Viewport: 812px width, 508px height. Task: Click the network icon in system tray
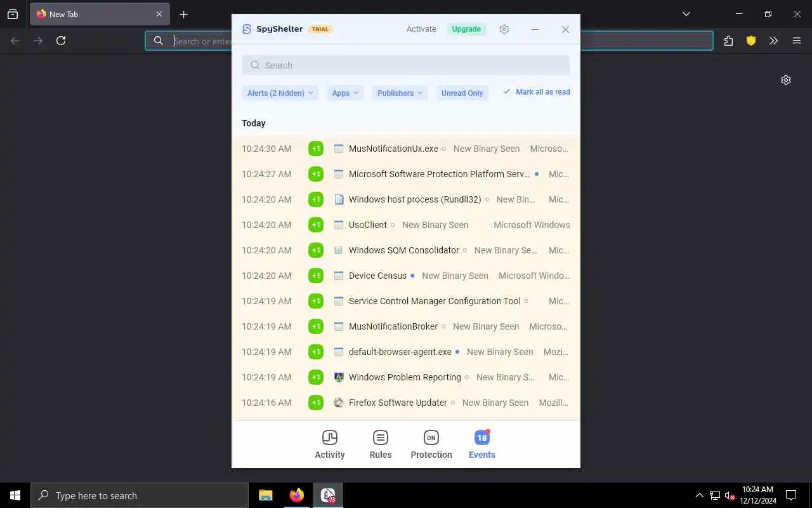pos(715,495)
